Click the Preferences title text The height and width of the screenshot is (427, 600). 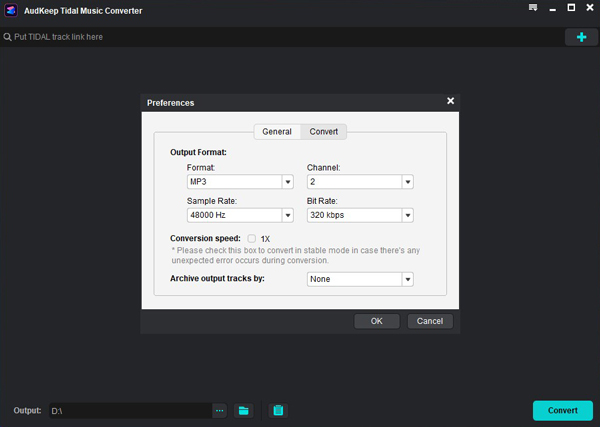(170, 103)
